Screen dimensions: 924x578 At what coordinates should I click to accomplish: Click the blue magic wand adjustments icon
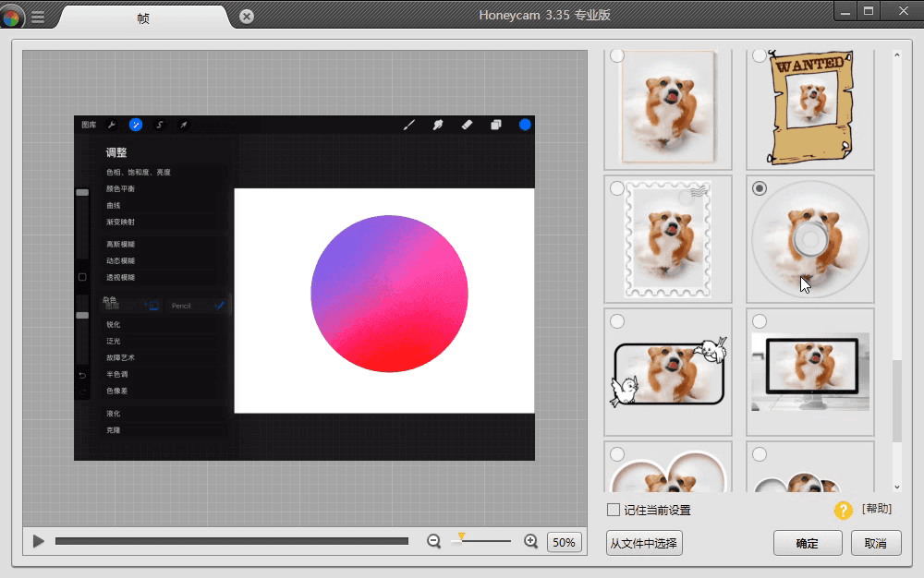[x=136, y=125]
